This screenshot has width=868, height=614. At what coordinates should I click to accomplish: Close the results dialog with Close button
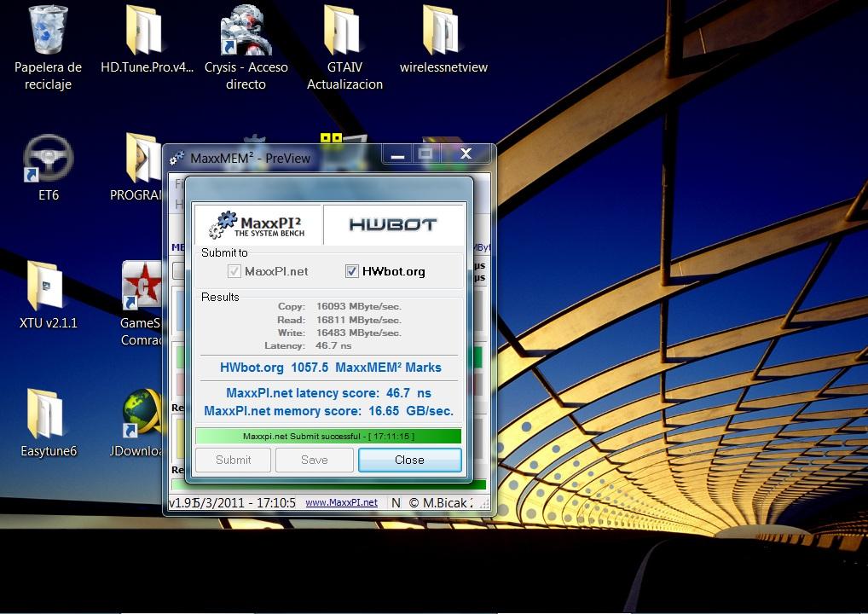tap(409, 460)
